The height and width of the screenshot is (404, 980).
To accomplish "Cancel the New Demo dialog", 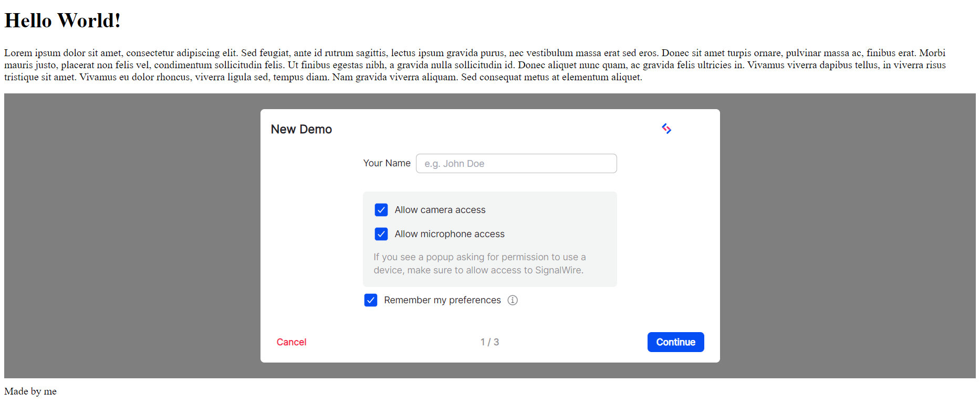I will click(x=291, y=342).
